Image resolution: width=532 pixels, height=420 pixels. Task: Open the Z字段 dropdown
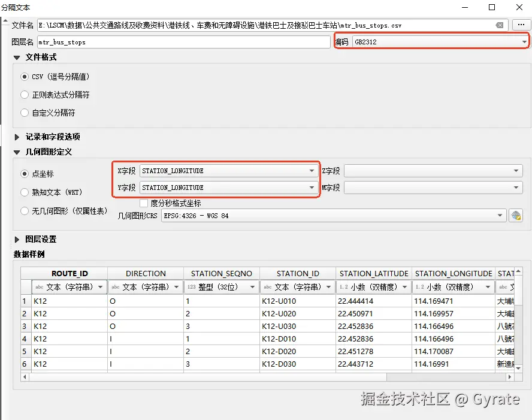433,171
